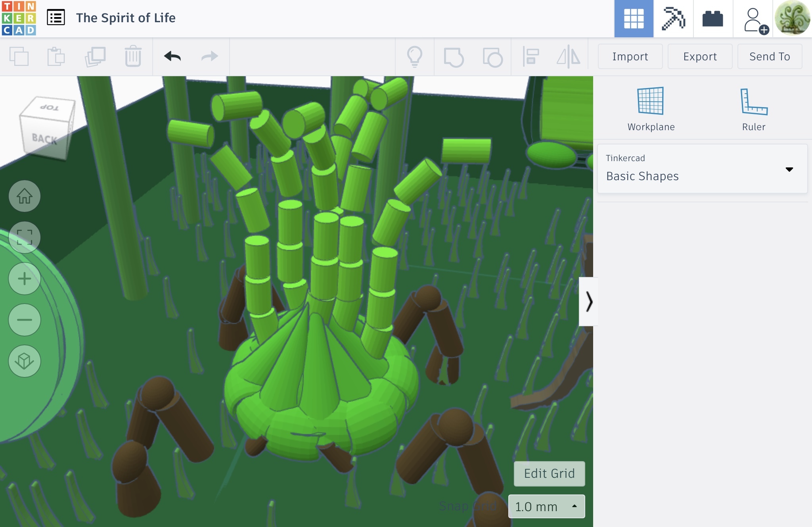
Task: Zoom in with the plus button
Action: pos(25,279)
